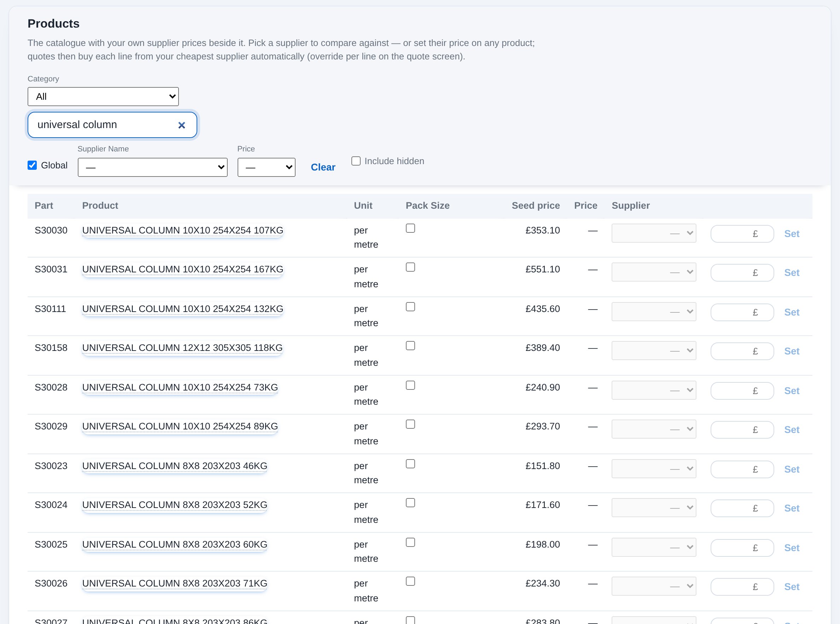
Task: Click the Pack Size column header
Action: coord(427,206)
